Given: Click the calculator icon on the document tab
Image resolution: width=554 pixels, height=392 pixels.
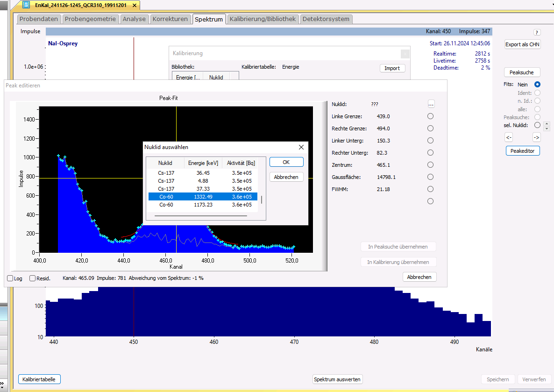Looking at the screenshot, I should point(27,5).
